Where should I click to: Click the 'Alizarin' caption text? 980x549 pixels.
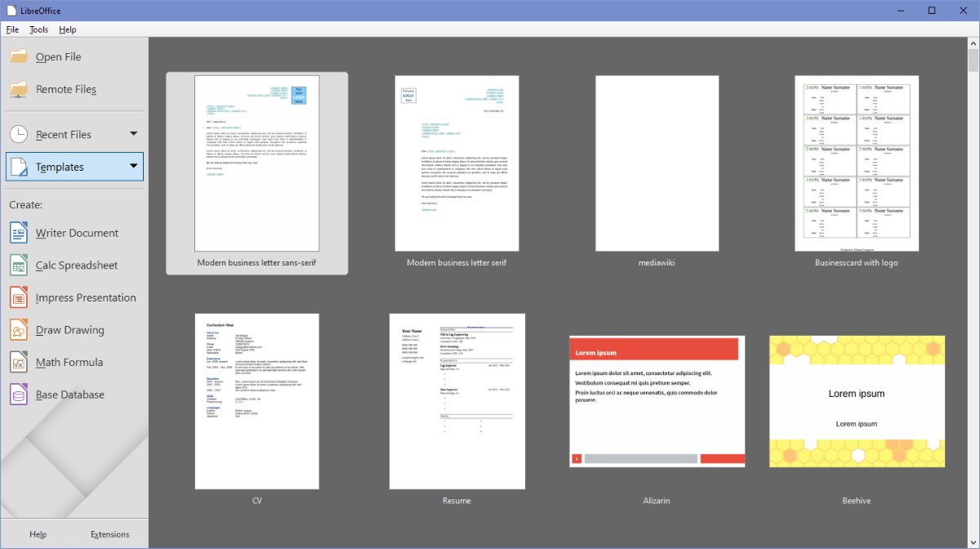657,501
